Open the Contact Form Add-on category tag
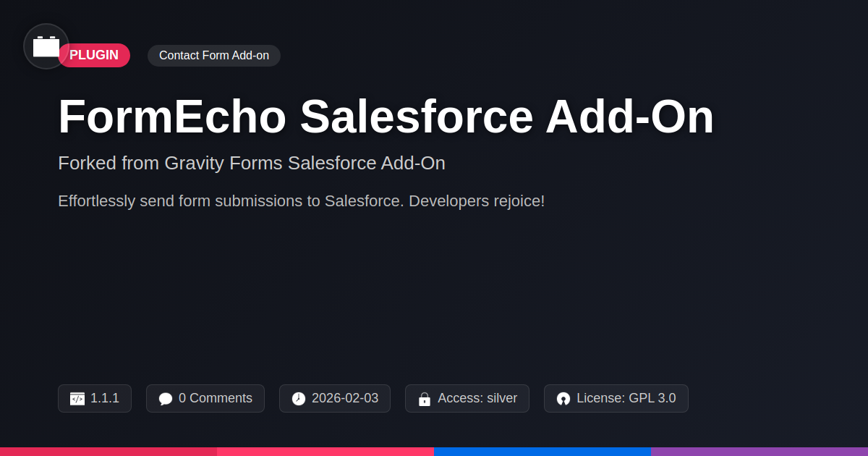This screenshot has height=456, width=868. [214, 56]
